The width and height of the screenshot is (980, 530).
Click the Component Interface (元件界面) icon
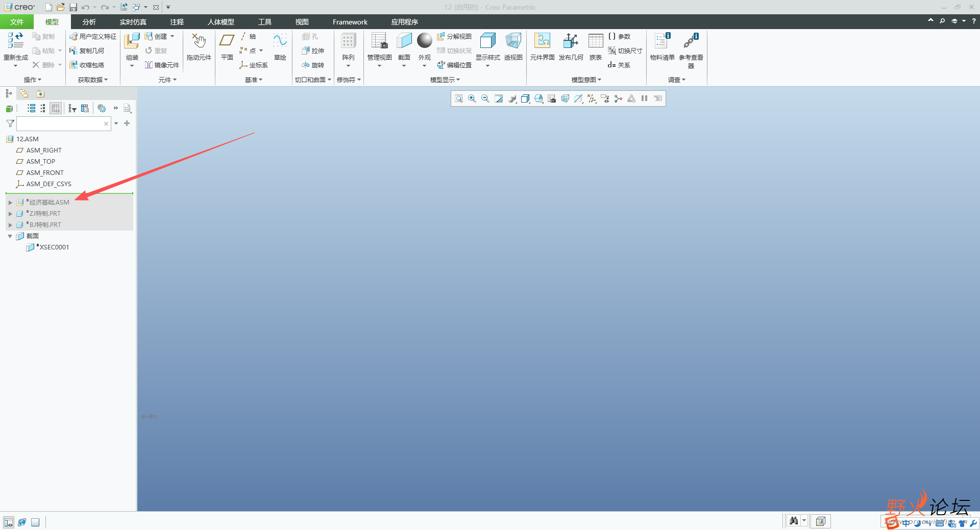point(542,40)
